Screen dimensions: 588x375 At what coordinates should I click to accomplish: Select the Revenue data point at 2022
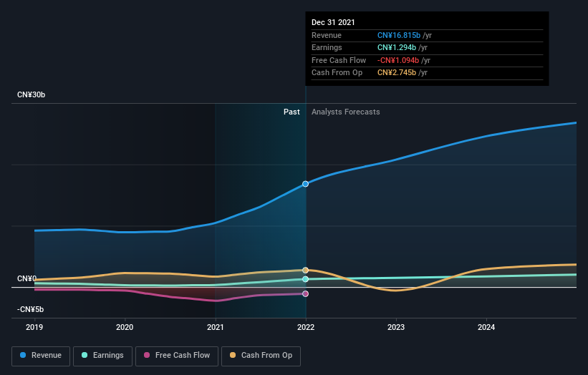pyautogui.click(x=306, y=184)
